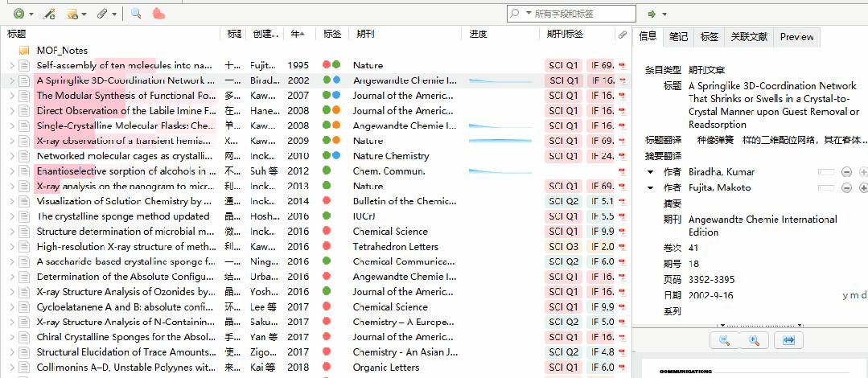Click the New Note icon in toolbar
The width and height of the screenshot is (868, 378).
72,14
